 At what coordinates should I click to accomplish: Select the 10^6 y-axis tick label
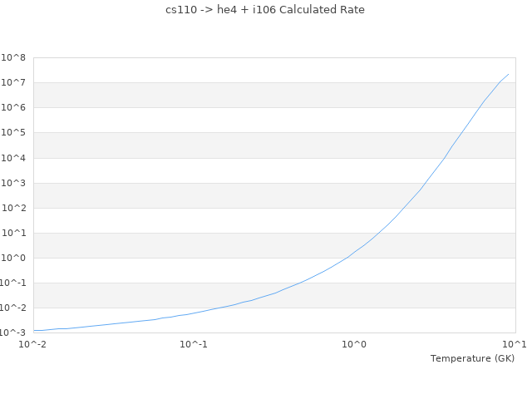point(14,108)
